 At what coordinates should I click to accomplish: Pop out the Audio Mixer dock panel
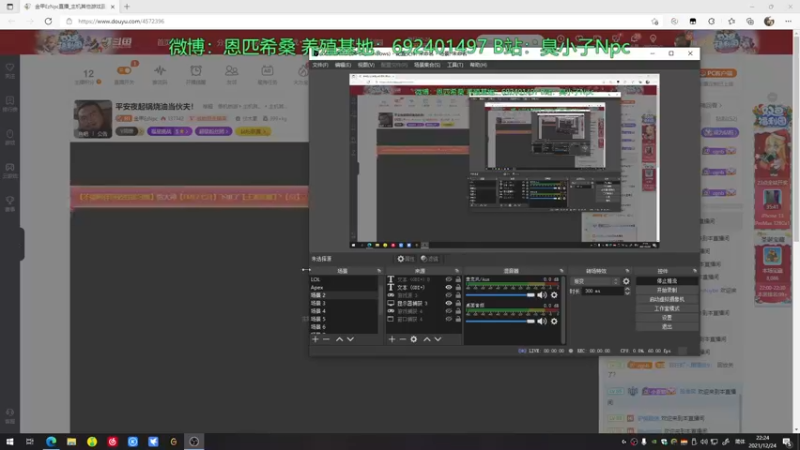click(x=561, y=271)
